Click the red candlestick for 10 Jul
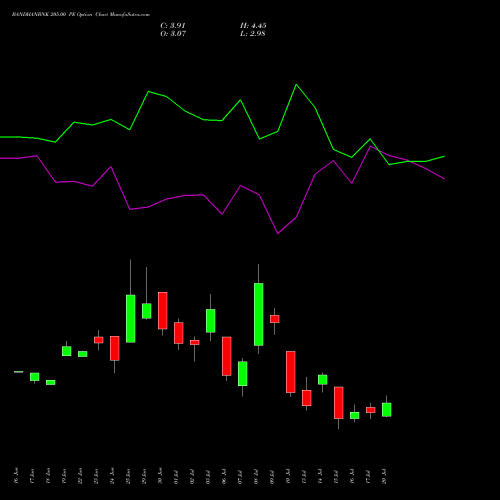The height and width of the screenshot is (500, 500). [290, 372]
